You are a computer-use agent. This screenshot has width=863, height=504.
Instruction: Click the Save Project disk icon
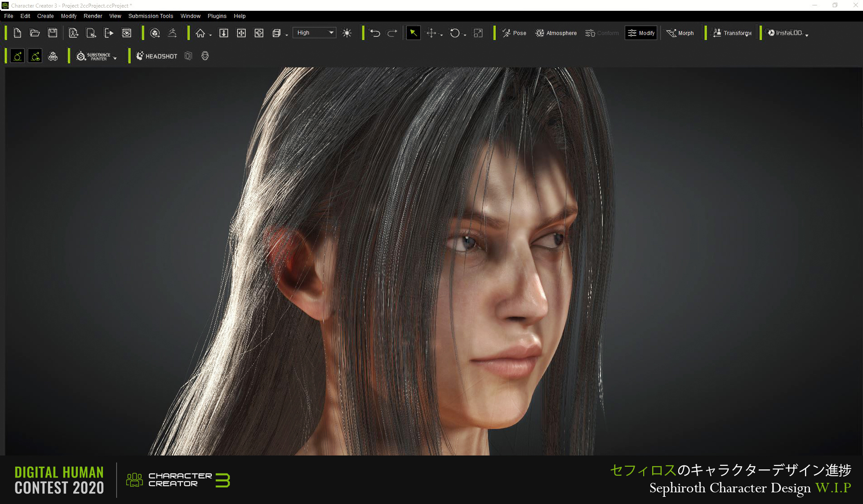tap(53, 33)
